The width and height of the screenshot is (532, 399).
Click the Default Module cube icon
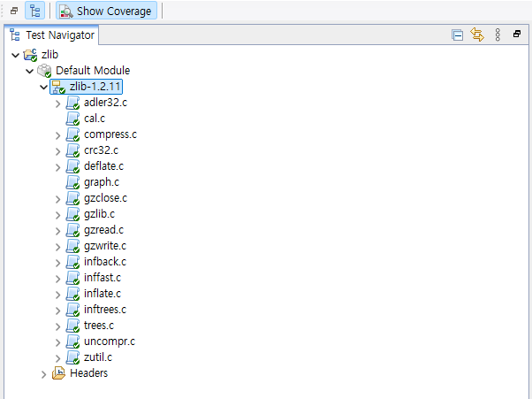pos(44,71)
